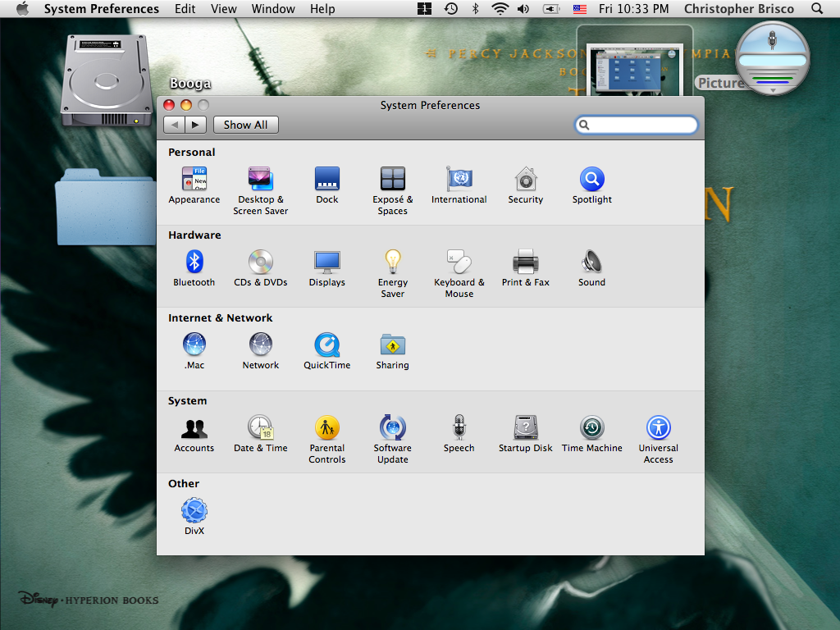This screenshot has height=630, width=840.
Task: Open Time Machine preferences
Action: coord(591,428)
